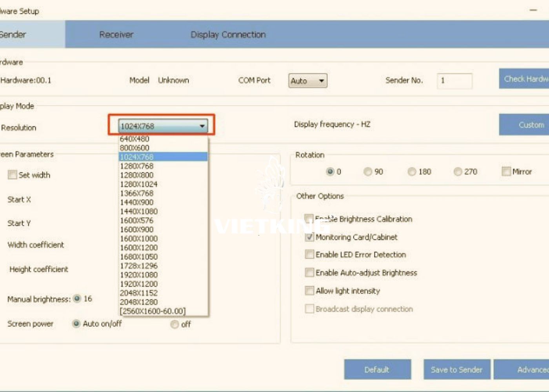Select 180 degree rotation

tap(412, 171)
